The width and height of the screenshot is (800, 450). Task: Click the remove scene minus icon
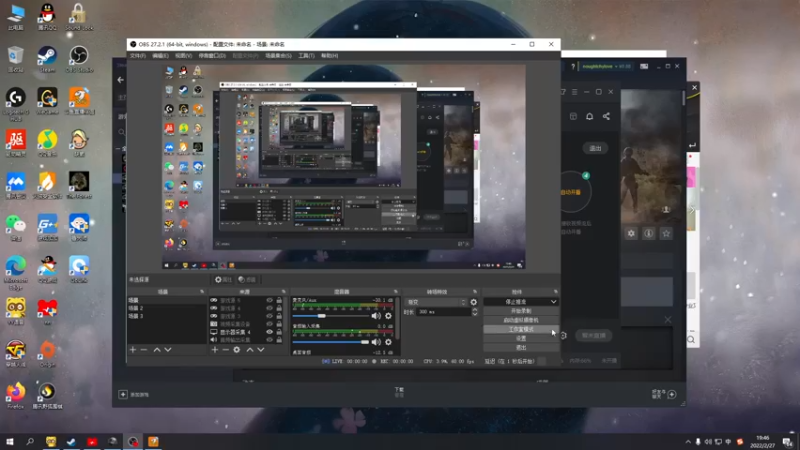tap(144, 349)
